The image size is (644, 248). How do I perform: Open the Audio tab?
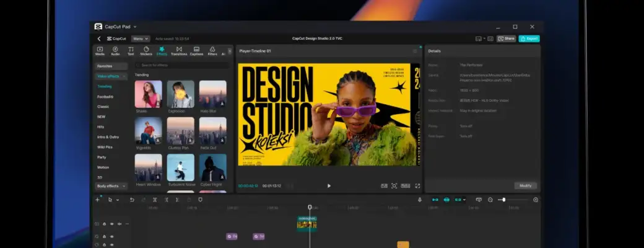pos(115,51)
